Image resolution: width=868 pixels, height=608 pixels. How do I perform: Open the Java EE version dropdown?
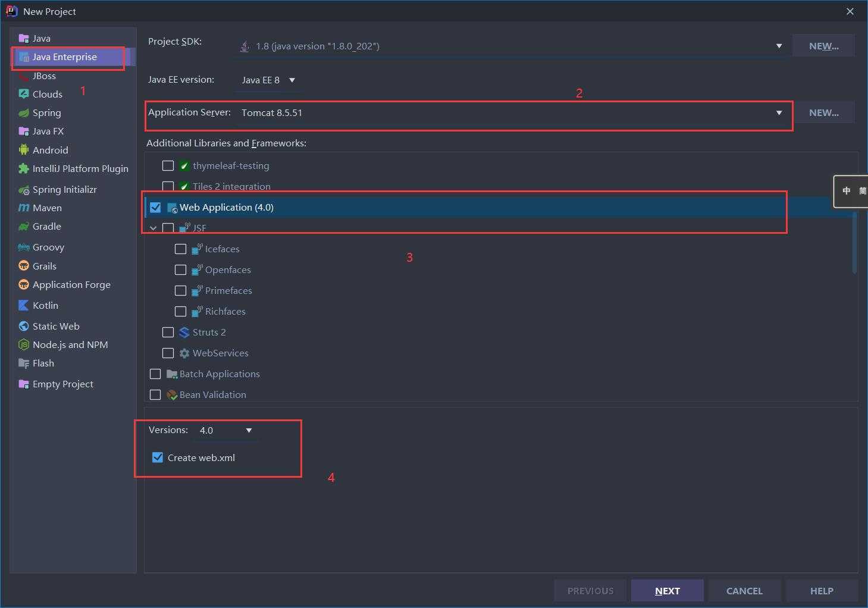click(268, 80)
